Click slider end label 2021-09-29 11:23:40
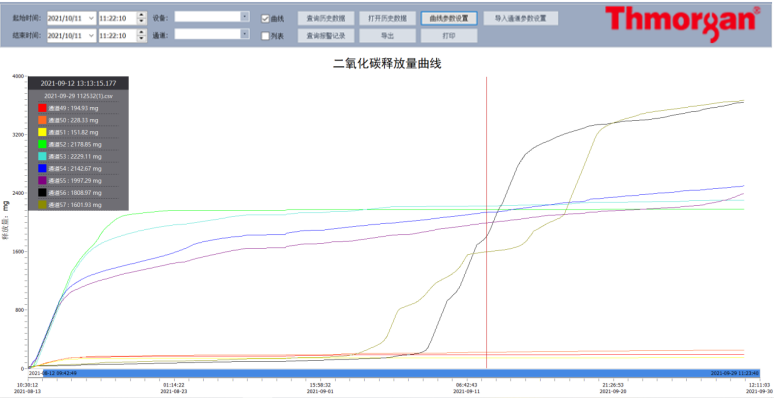The image size is (774, 399). 735,373
